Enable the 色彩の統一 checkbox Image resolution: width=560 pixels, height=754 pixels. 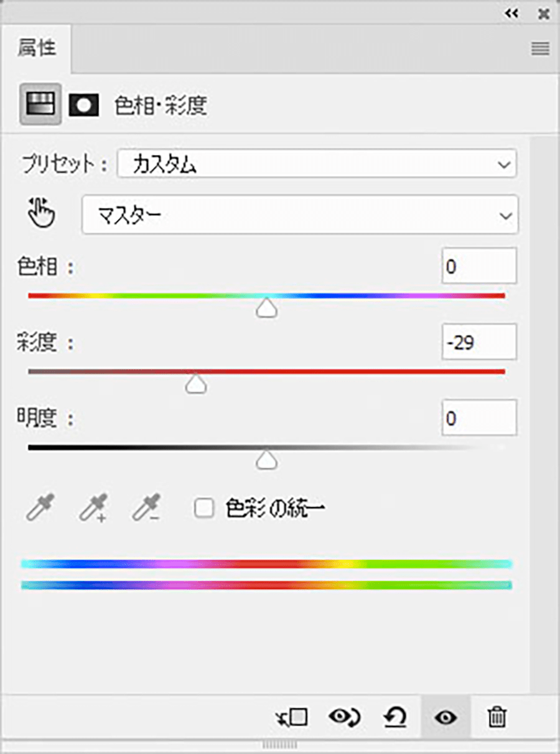[203, 508]
